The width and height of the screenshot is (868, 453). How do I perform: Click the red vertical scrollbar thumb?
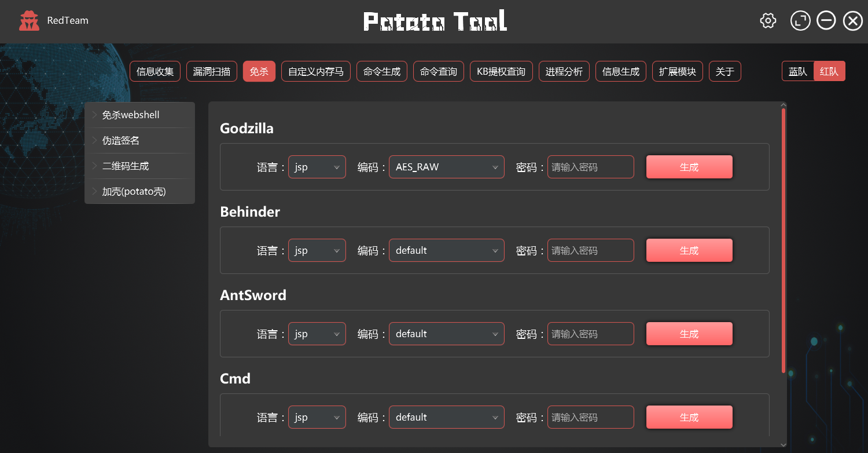pyautogui.click(x=784, y=240)
